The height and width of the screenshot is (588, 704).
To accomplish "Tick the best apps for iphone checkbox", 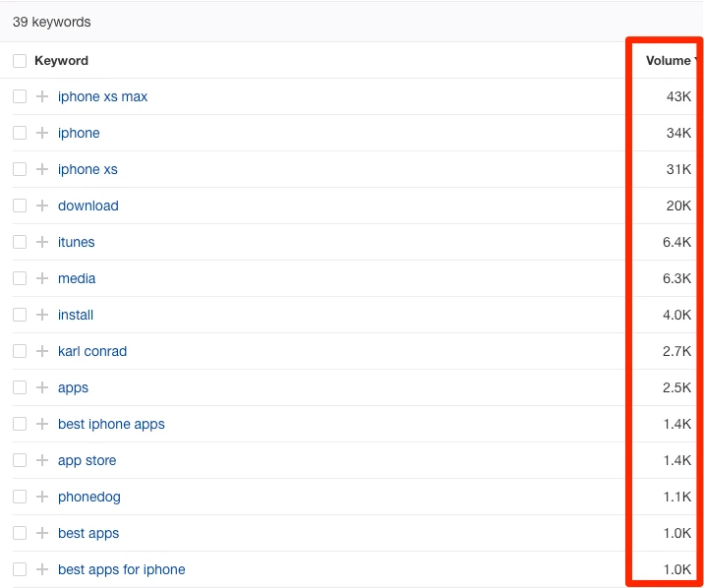I will point(20,569).
